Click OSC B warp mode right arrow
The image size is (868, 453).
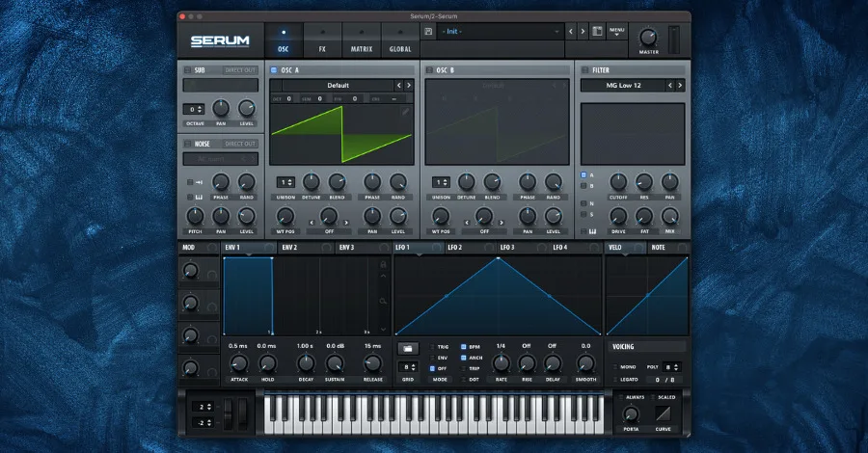[501, 223]
